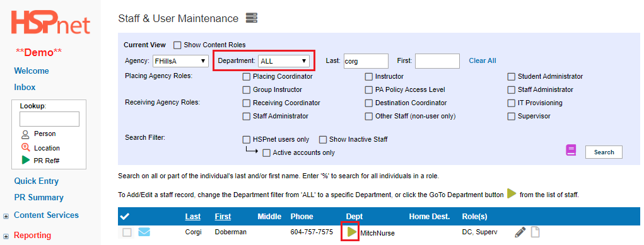
Task: Check Receiving Agency Staff Administrator box
Action: pyautogui.click(x=246, y=116)
